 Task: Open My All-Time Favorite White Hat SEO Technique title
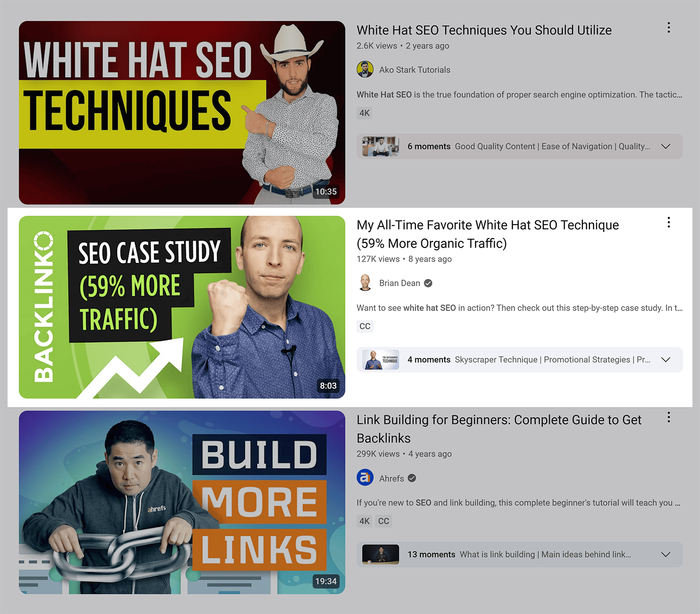coord(488,234)
